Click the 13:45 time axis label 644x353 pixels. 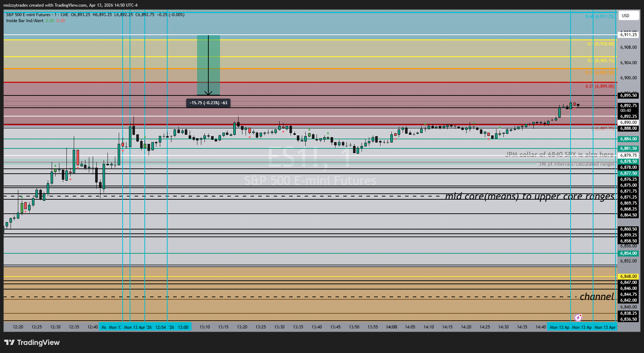[336, 327]
